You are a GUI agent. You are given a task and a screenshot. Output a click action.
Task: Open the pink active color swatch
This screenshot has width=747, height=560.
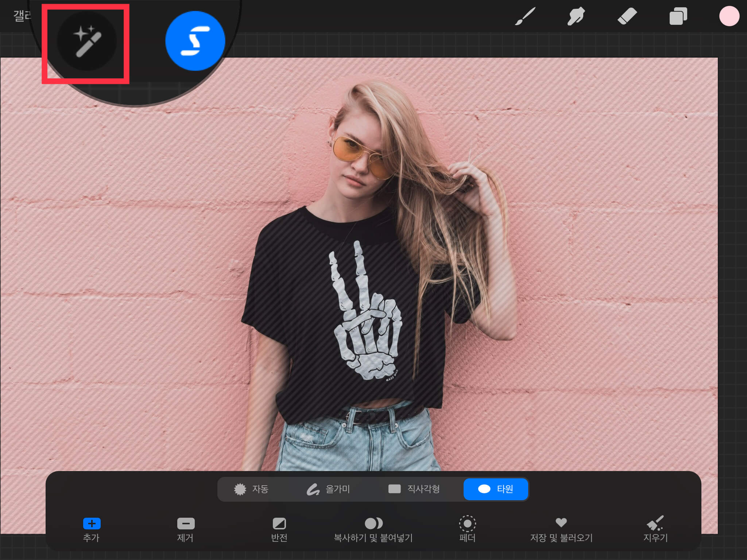click(729, 16)
